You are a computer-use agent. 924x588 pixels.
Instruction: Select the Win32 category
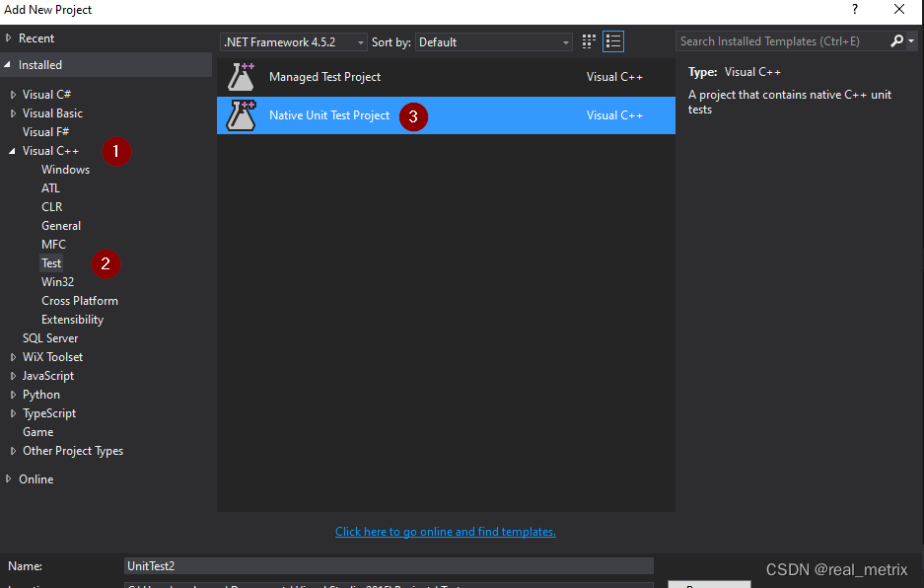(x=58, y=282)
